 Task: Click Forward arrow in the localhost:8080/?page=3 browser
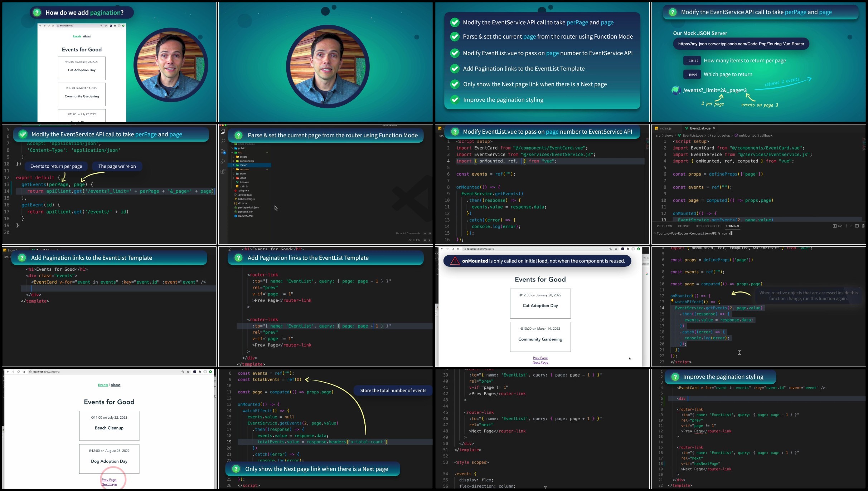447,249
